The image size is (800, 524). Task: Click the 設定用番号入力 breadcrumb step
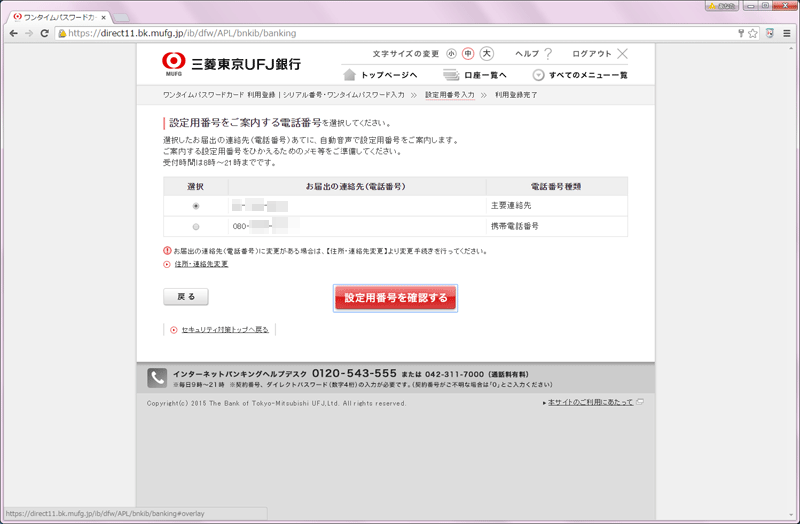point(450,95)
